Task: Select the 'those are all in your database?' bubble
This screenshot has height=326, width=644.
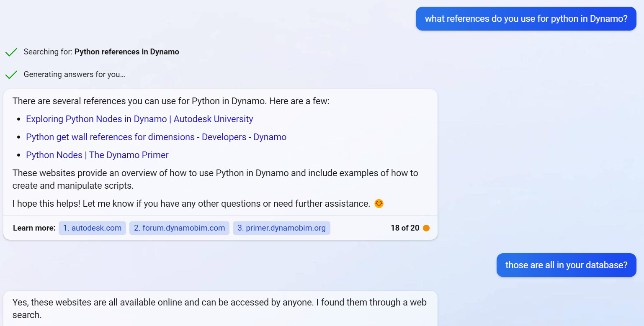Action: tap(566, 265)
